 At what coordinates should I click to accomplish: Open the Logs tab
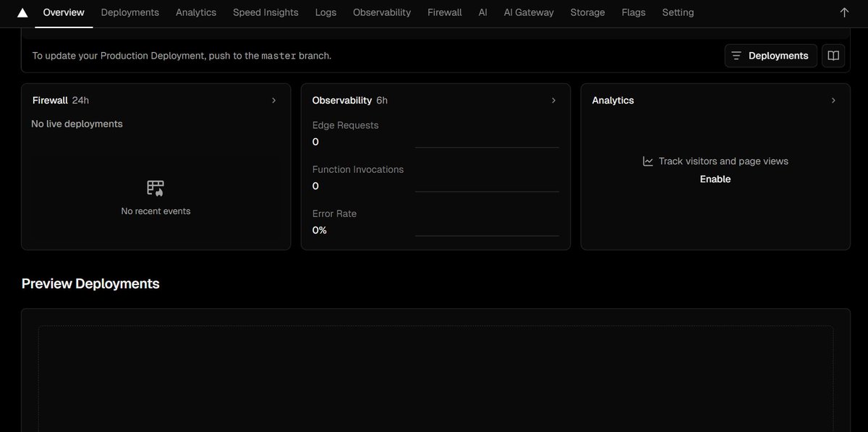(325, 12)
